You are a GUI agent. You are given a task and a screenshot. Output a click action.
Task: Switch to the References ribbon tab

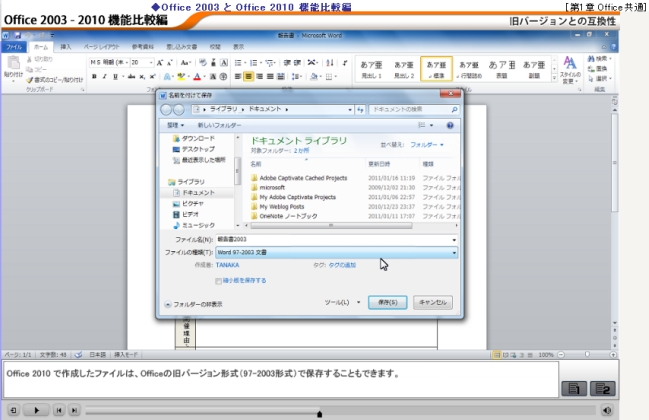tap(143, 47)
